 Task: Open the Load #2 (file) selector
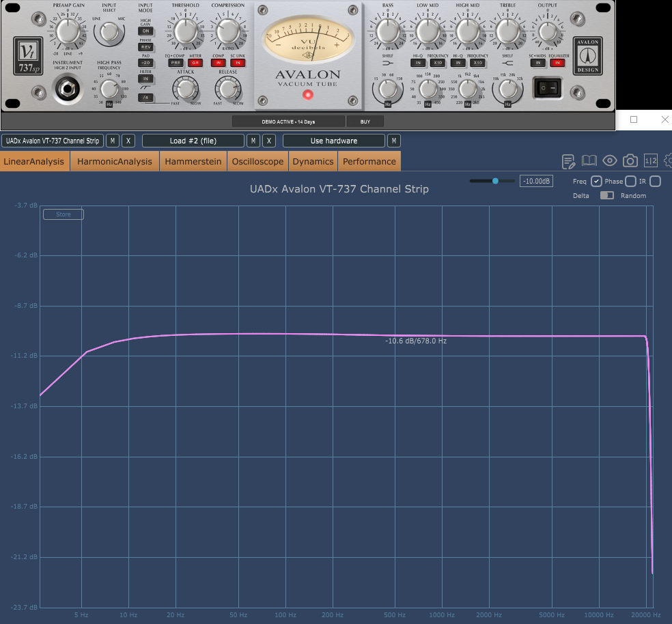[193, 141]
